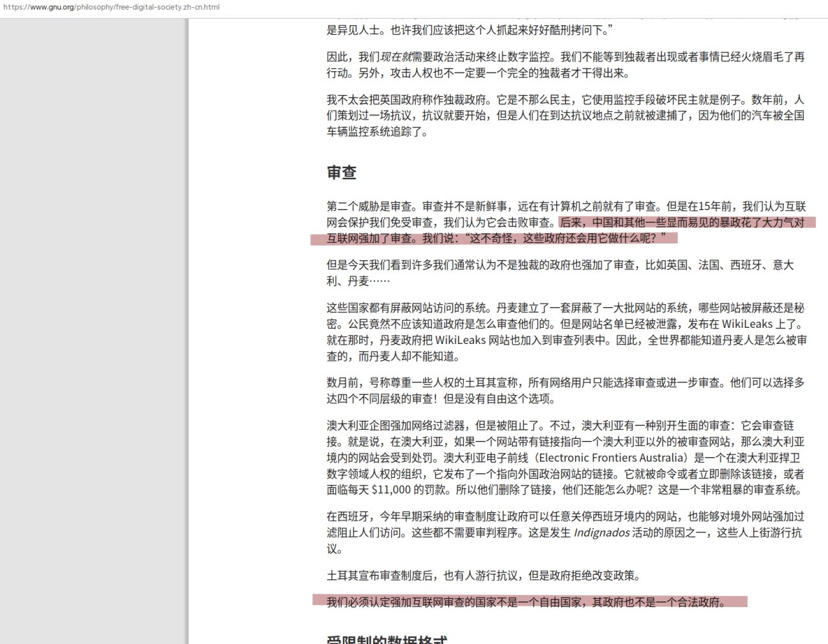Click the "审查" section heading

click(342, 173)
